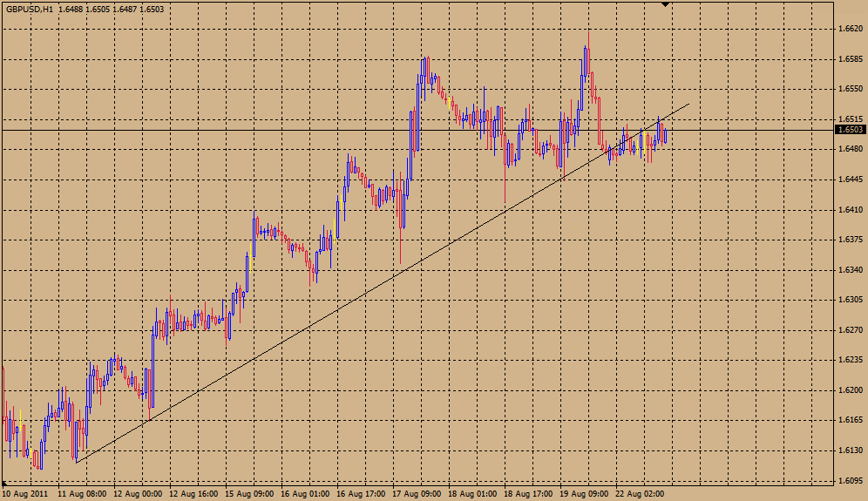
Task: Click the 11 Aug 08:00 time label
Action: [x=82, y=493]
